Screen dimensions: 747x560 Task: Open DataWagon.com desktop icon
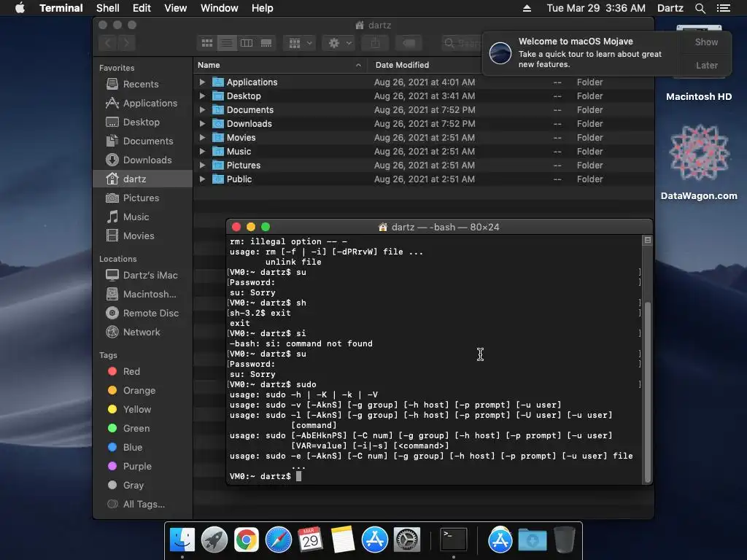tap(698, 162)
